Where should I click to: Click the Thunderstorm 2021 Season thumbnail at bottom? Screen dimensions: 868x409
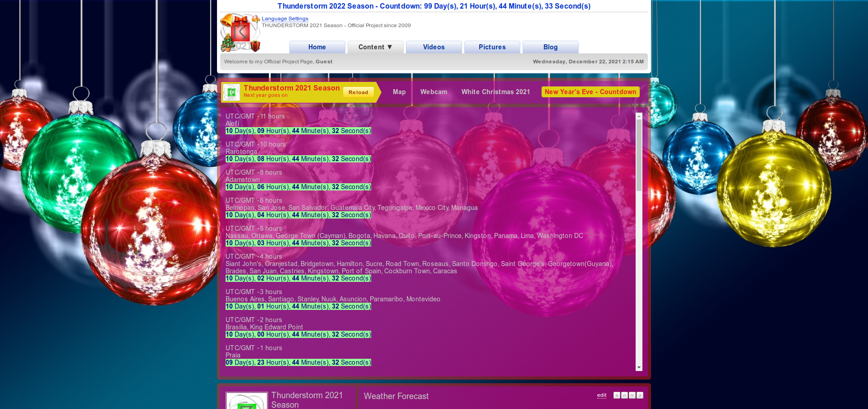click(x=246, y=401)
